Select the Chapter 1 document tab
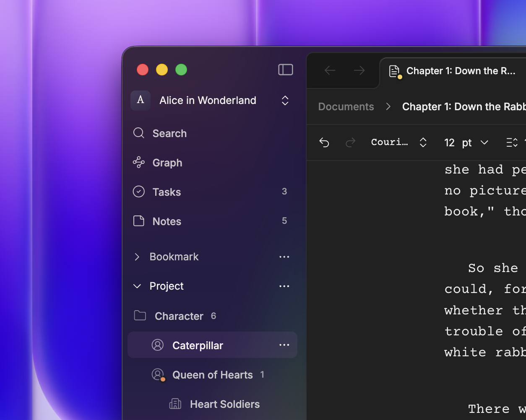Viewport: 526px width, 420px height. click(x=453, y=71)
